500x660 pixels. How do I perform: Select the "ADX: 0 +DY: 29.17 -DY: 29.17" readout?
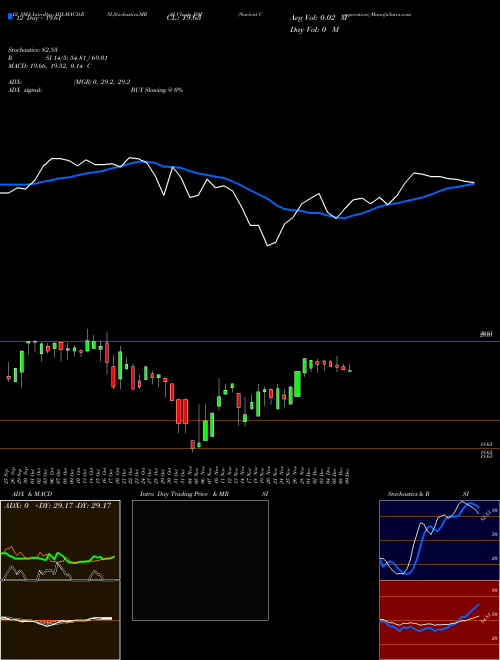(57, 506)
